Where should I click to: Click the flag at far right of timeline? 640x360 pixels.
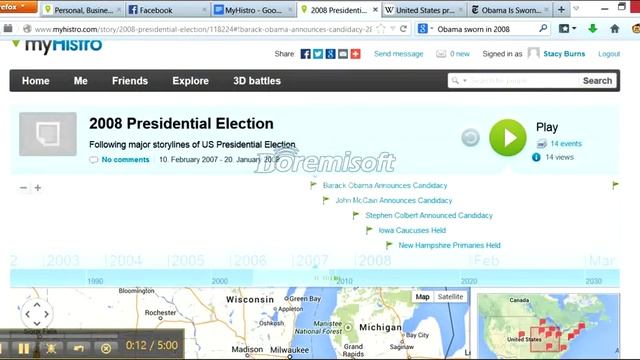(615, 185)
